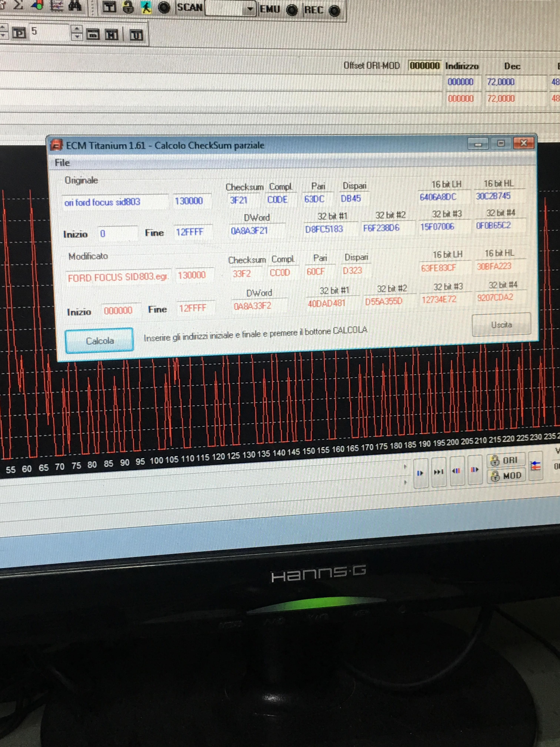Click the padlock toolbar icon near SCAN
This screenshot has width=560, height=747.
[128, 7]
